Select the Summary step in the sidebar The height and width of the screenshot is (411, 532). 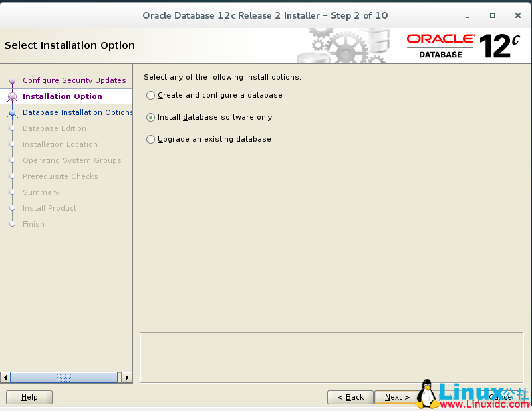pos(41,192)
